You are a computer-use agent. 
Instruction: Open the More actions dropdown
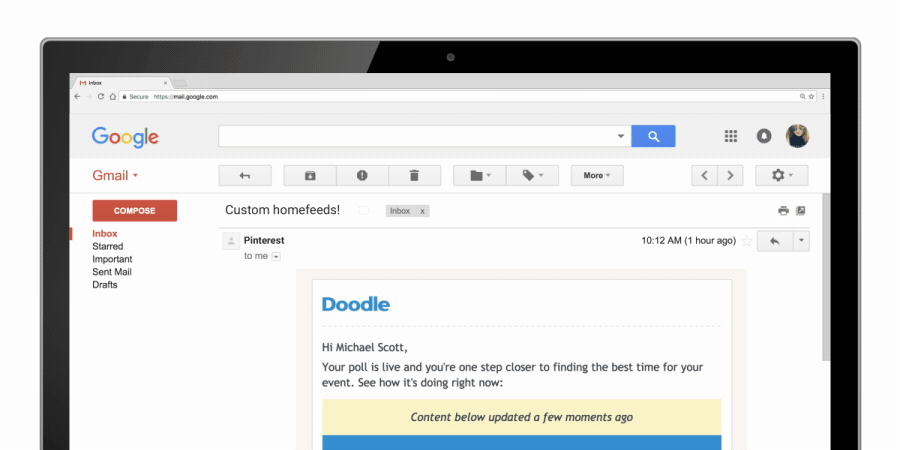[x=597, y=176]
